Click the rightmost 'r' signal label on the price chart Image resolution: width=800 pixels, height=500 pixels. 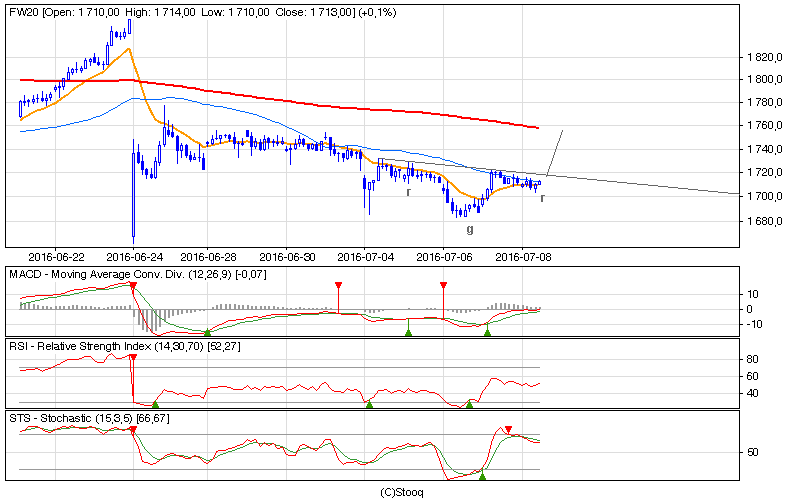(x=542, y=198)
